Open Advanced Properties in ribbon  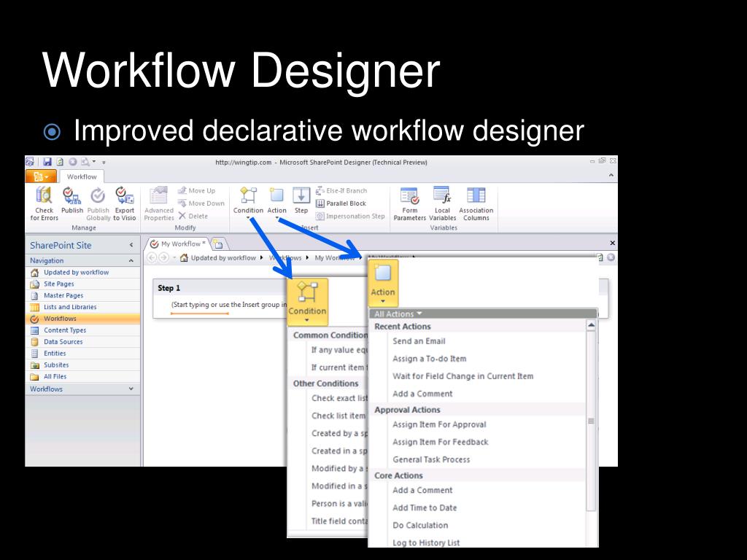[158, 203]
